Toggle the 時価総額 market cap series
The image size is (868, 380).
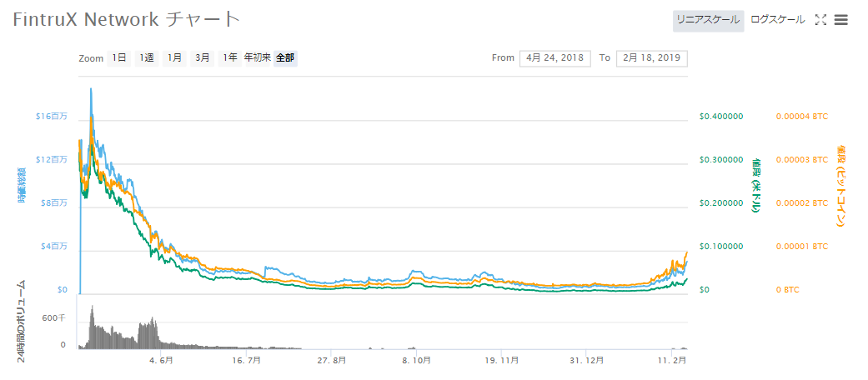point(20,185)
